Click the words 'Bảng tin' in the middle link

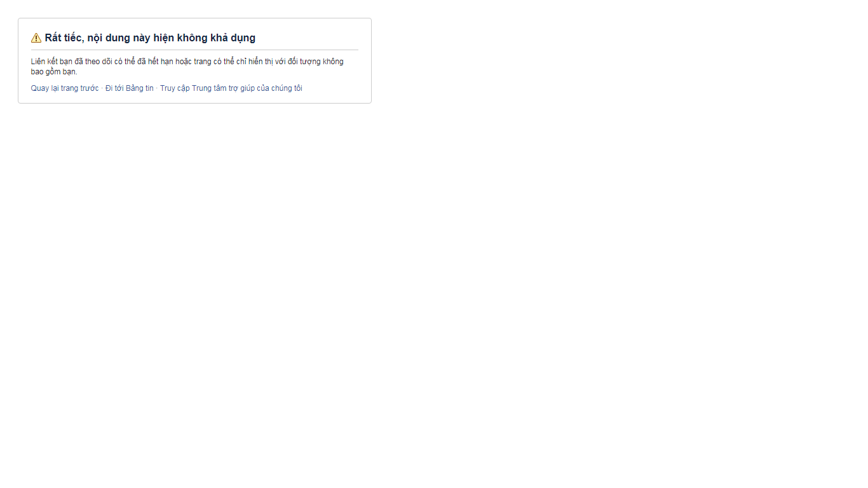pos(140,88)
